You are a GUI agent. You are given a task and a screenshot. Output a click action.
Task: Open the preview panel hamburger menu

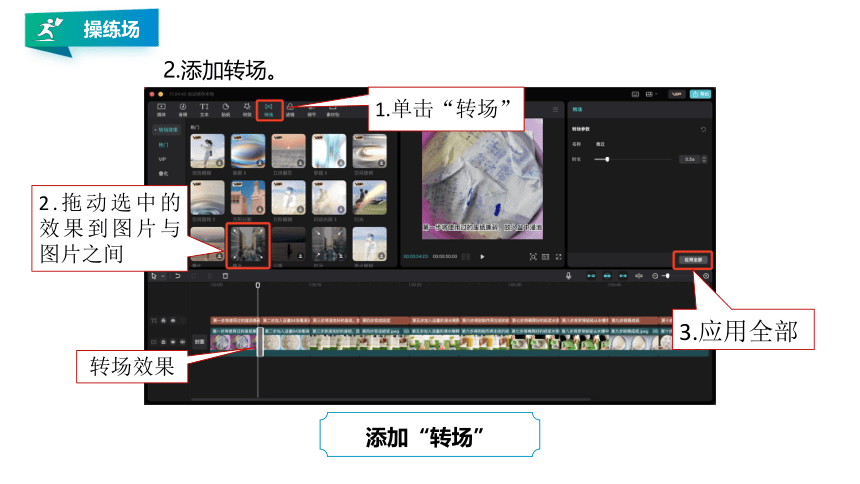[556, 110]
